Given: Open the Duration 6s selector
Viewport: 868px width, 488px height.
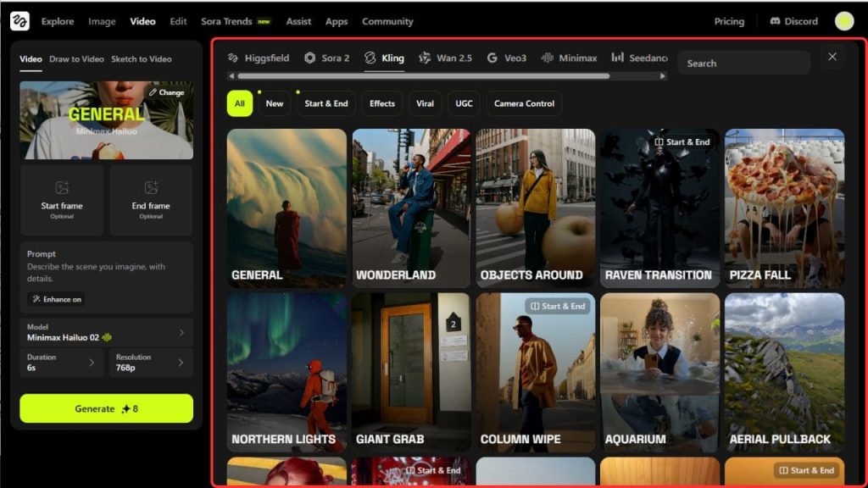Looking at the screenshot, I should point(62,363).
